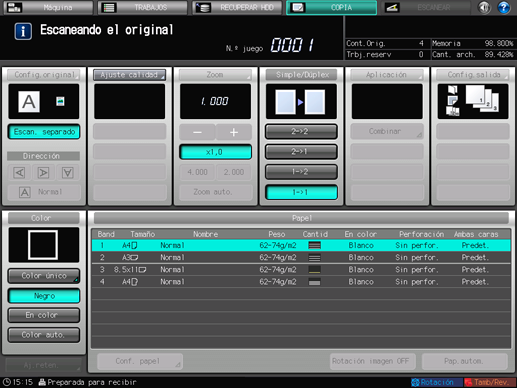The height and width of the screenshot is (388, 517).
Task: Click tray 3 paper quantity indicator
Action: (315, 270)
